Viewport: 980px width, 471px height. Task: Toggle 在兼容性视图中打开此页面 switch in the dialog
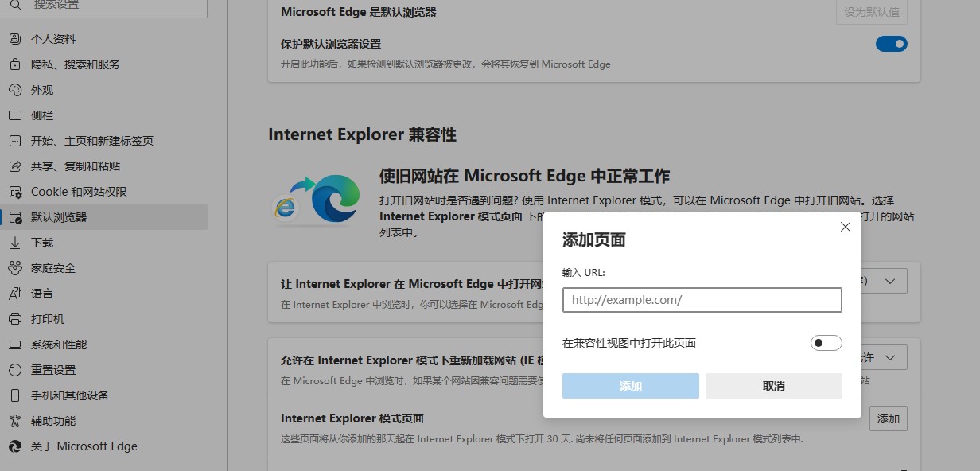point(826,343)
